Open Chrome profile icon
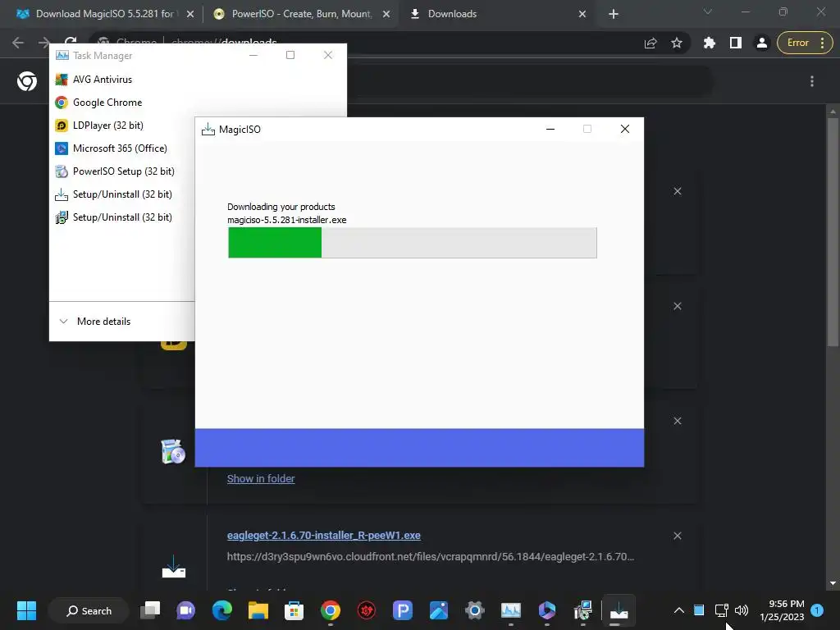 (x=761, y=43)
